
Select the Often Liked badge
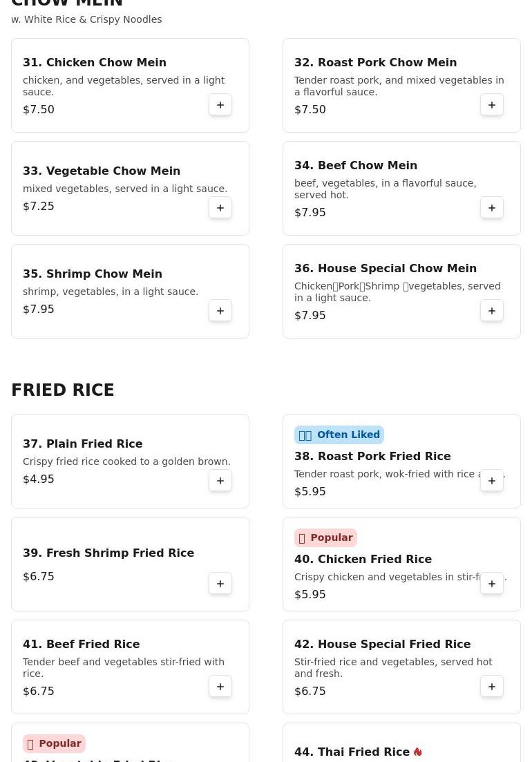[339, 435]
